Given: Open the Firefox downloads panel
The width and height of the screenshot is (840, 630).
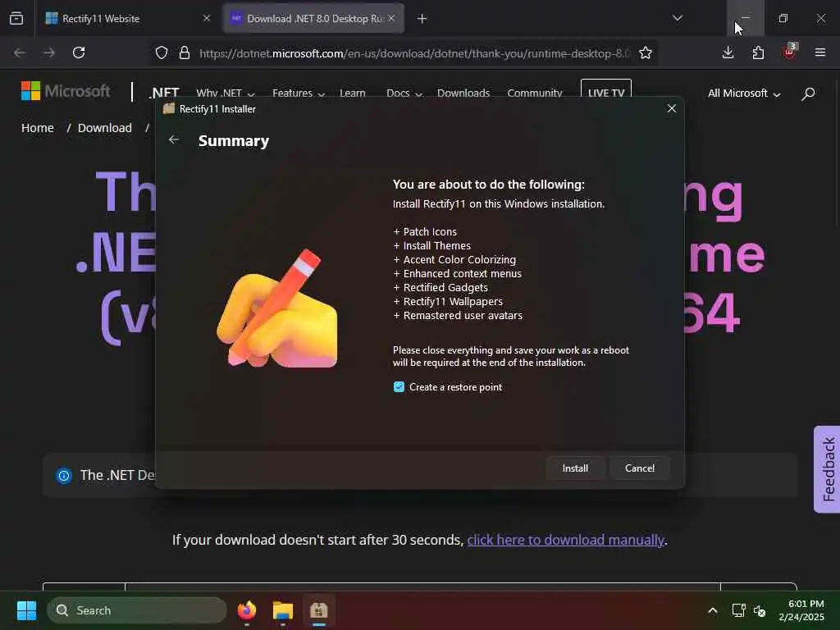Looking at the screenshot, I should (x=728, y=52).
